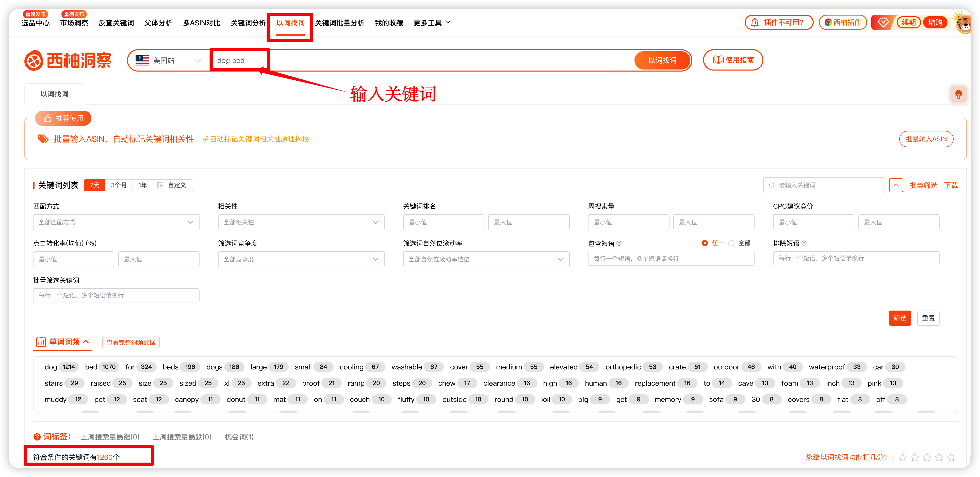
Task: Go to 父体分析
Action: tap(158, 23)
